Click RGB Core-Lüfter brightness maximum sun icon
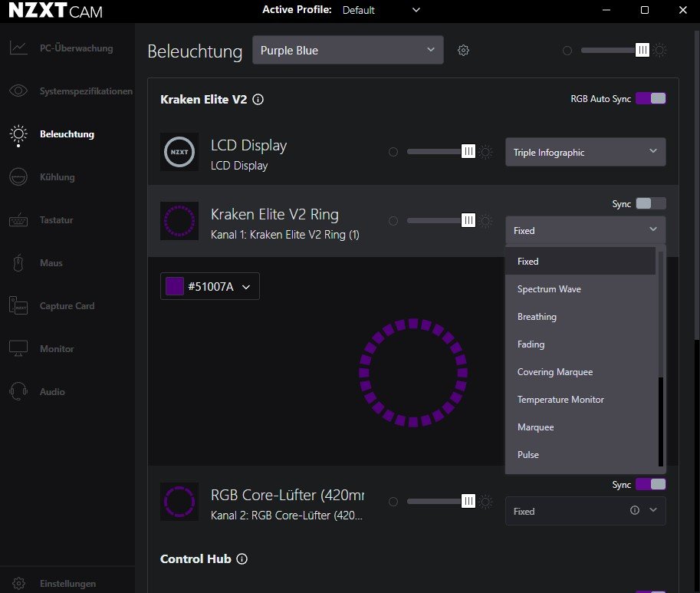The image size is (700, 593). pos(486,502)
